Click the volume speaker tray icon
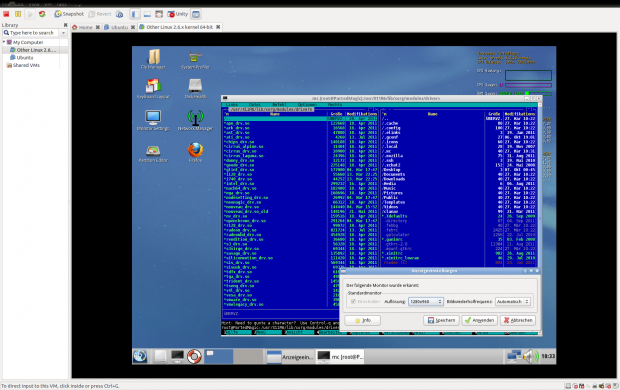Screen dimensions: 620x390 point(531,356)
